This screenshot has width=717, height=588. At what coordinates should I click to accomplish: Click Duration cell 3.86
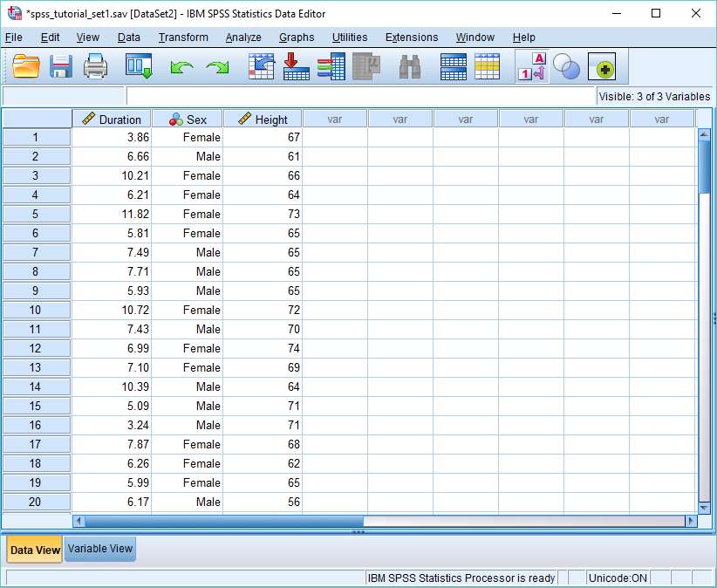click(112, 137)
